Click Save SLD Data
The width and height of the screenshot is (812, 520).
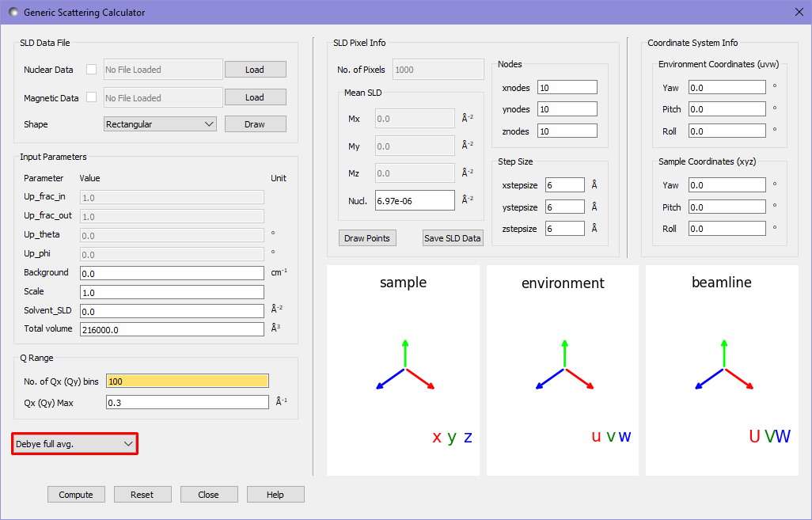[452, 238]
